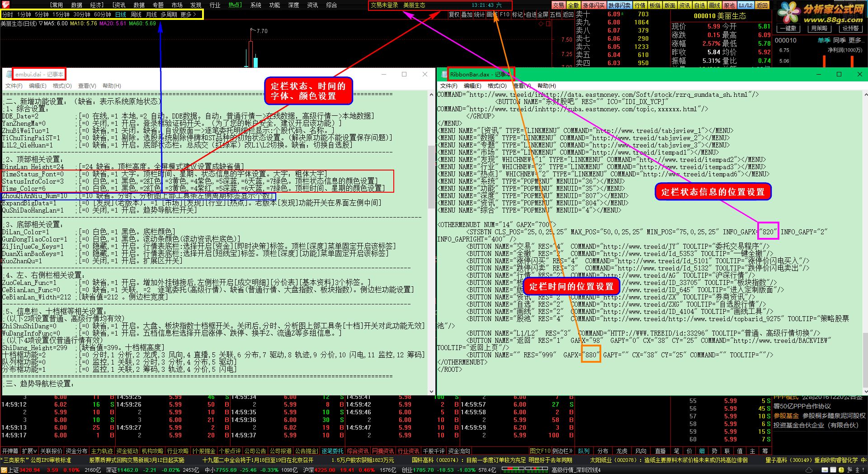
Task: Open the 行情 quotes ribbon button
Action: pos(640,5)
